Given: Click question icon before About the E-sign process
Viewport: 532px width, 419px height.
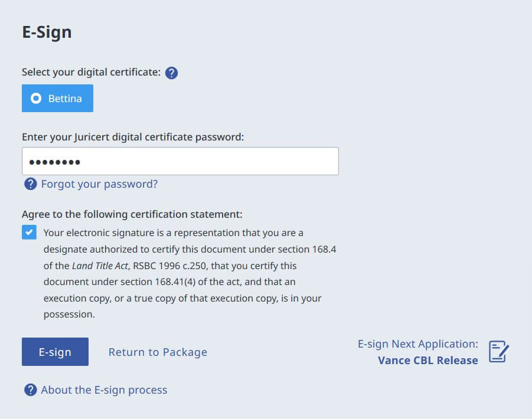Looking at the screenshot, I should (31, 390).
